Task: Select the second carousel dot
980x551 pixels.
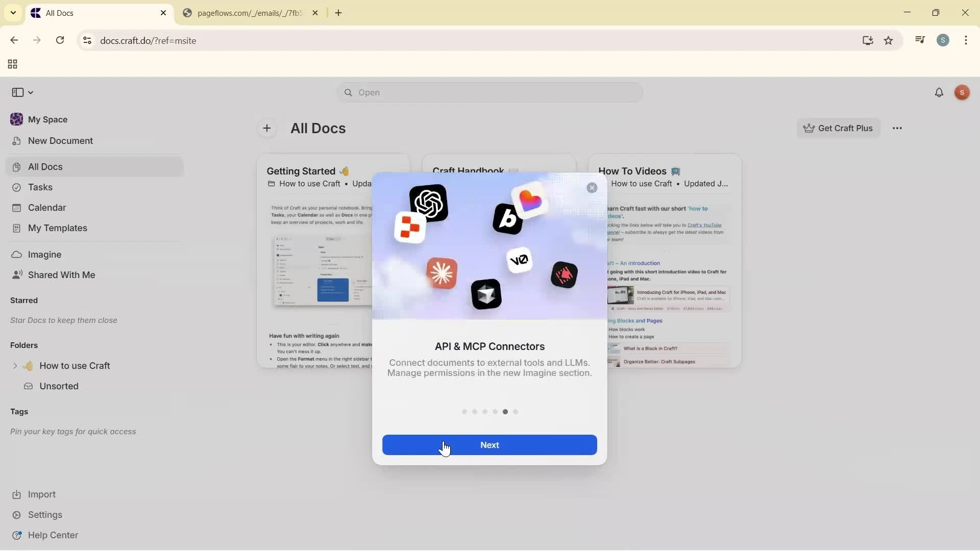Action: tap(475, 411)
